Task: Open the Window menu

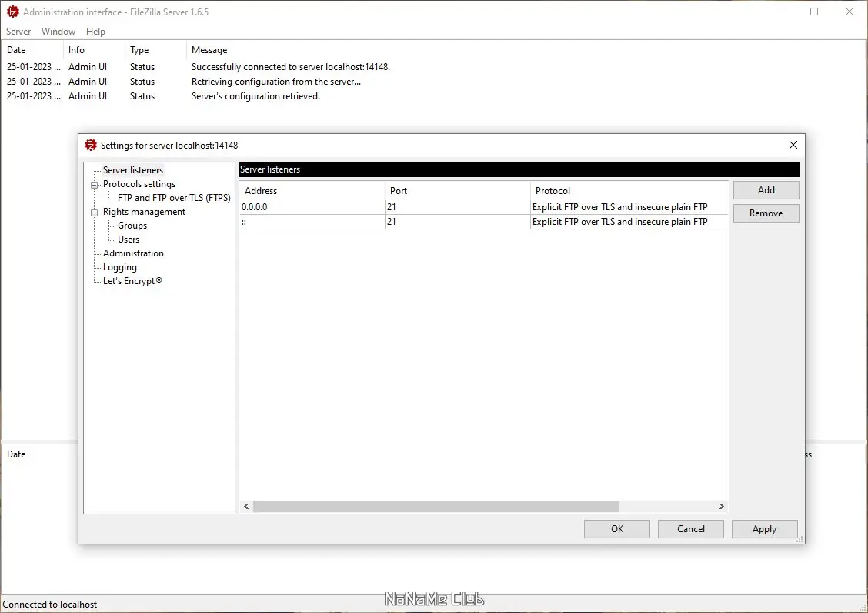Action: (x=58, y=32)
